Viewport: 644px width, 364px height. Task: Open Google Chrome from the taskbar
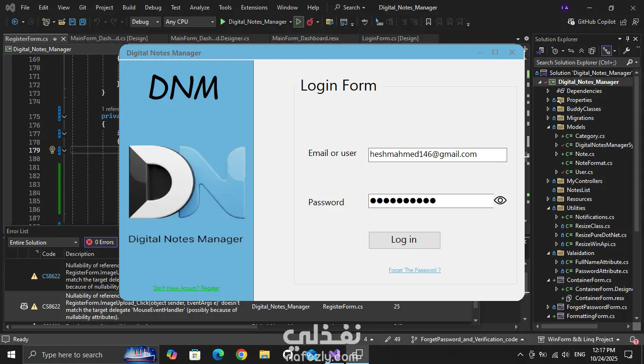coord(241,355)
